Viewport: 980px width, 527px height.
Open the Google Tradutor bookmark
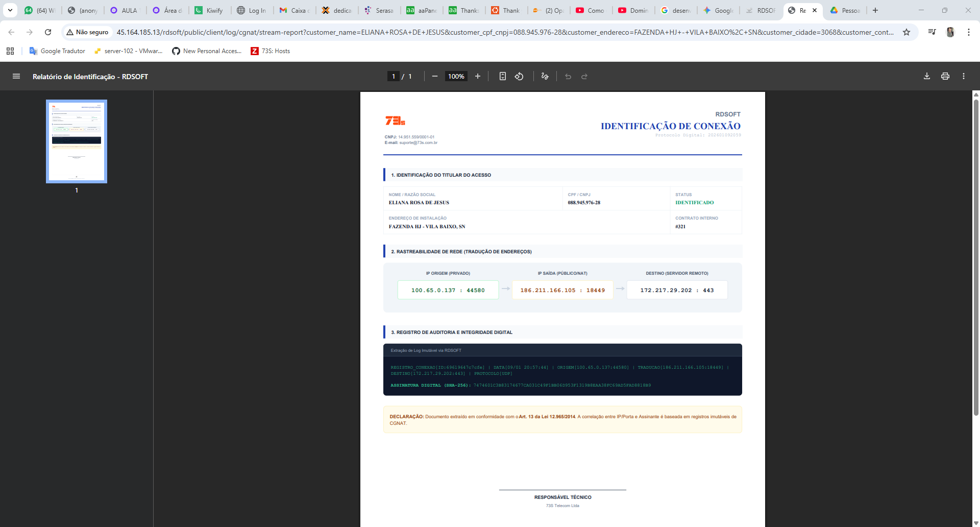pyautogui.click(x=57, y=51)
